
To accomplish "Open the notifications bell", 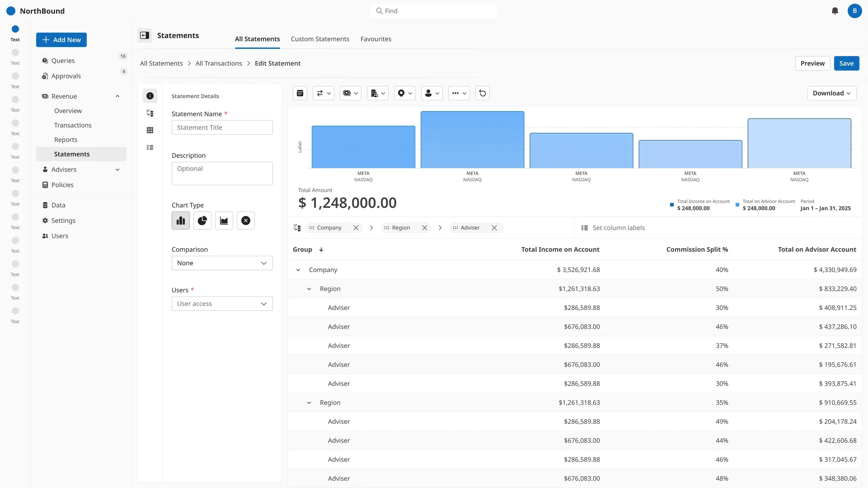I will tap(835, 11).
